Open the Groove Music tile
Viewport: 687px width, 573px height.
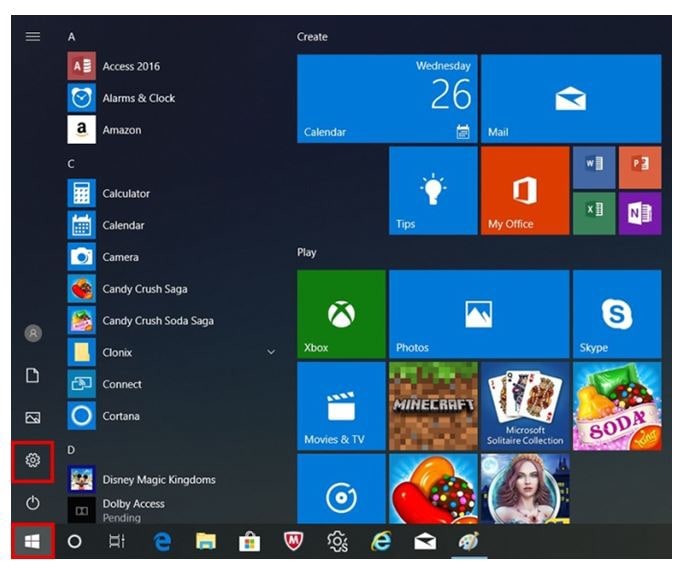tap(341, 489)
